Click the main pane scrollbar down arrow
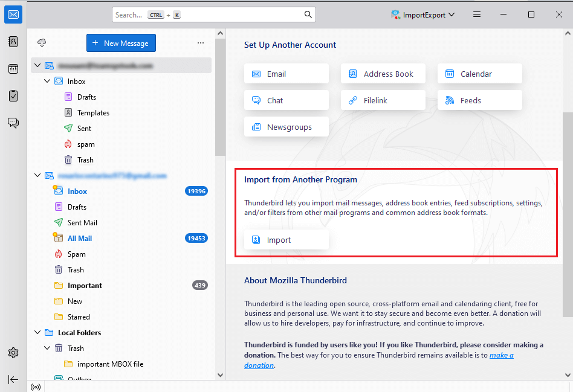 (x=568, y=375)
